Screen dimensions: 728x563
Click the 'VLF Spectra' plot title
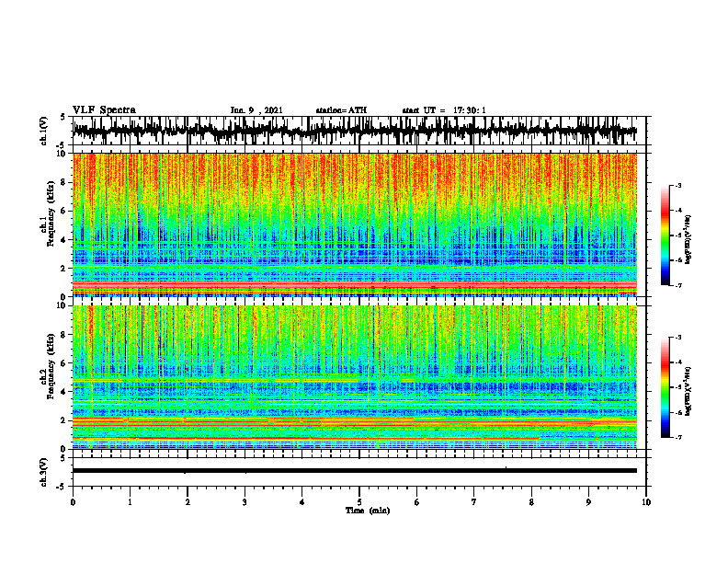point(104,110)
